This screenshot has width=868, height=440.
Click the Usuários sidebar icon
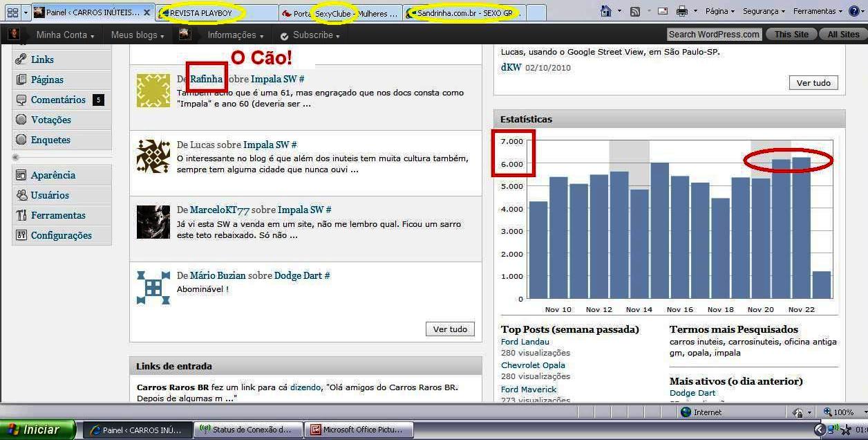(x=21, y=195)
